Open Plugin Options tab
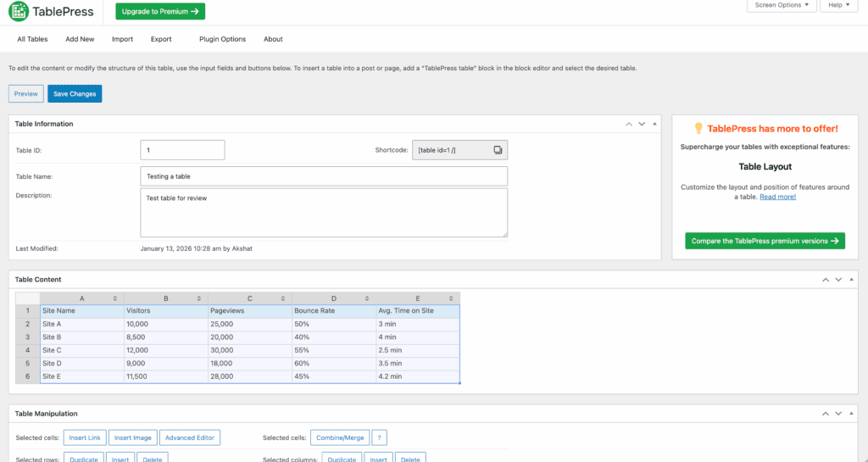This screenshot has height=462, width=868. 223,39
